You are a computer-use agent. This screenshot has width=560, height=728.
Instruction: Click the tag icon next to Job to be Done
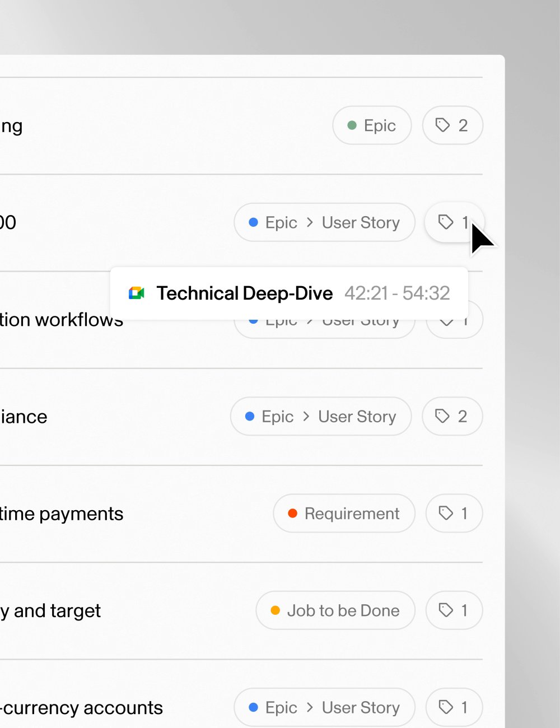(x=446, y=610)
